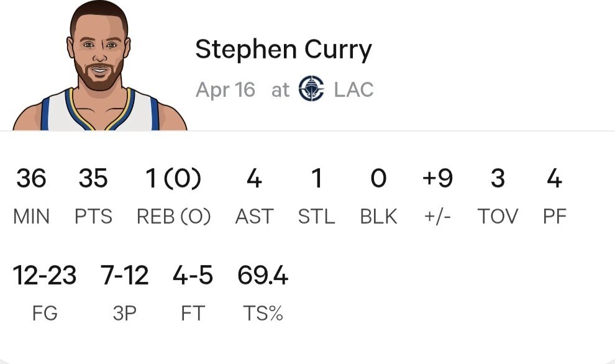This screenshot has width=615, height=364.
Task: Open the Stephen Curry player name
Action: (283, 50)
